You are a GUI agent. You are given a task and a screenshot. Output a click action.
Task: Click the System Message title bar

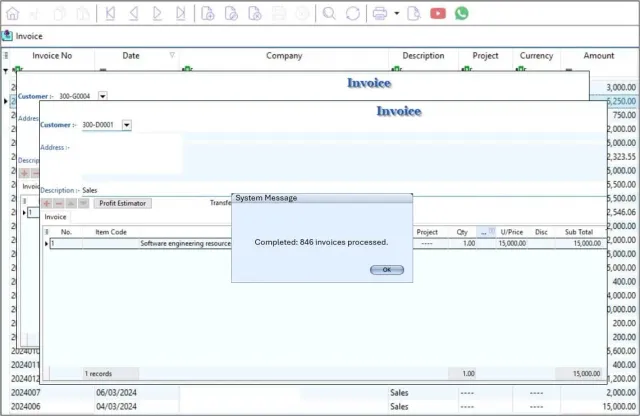[322, 198]
